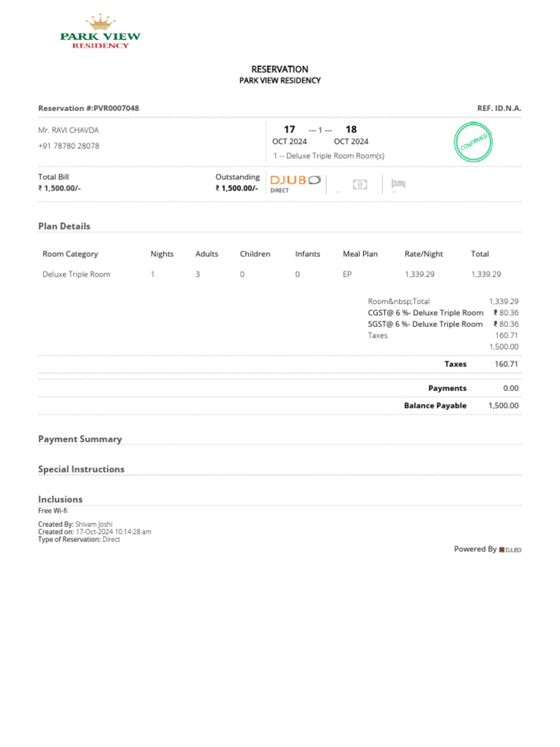The height and width of the screenshot is (747, 560).
Task: Click the Inclusions section heading
Action: (61, 499)
